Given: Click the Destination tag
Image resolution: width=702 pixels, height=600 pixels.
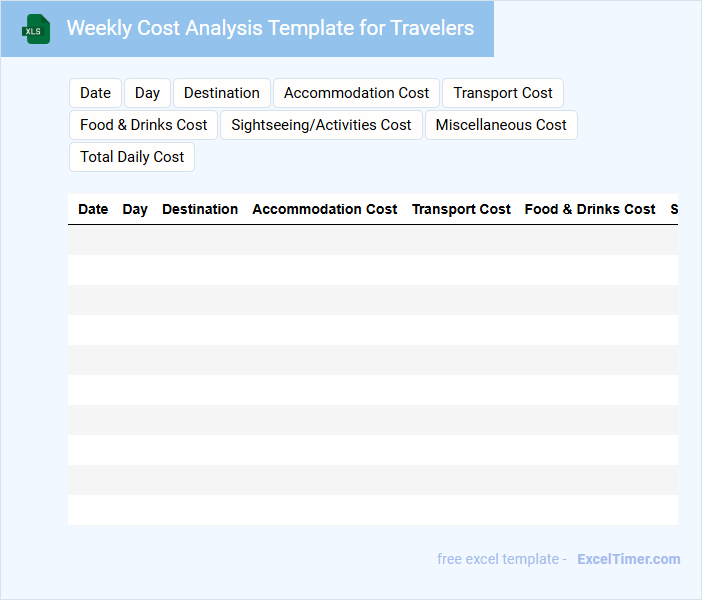Looking at the screenshot, I should [x=222, y=93].
